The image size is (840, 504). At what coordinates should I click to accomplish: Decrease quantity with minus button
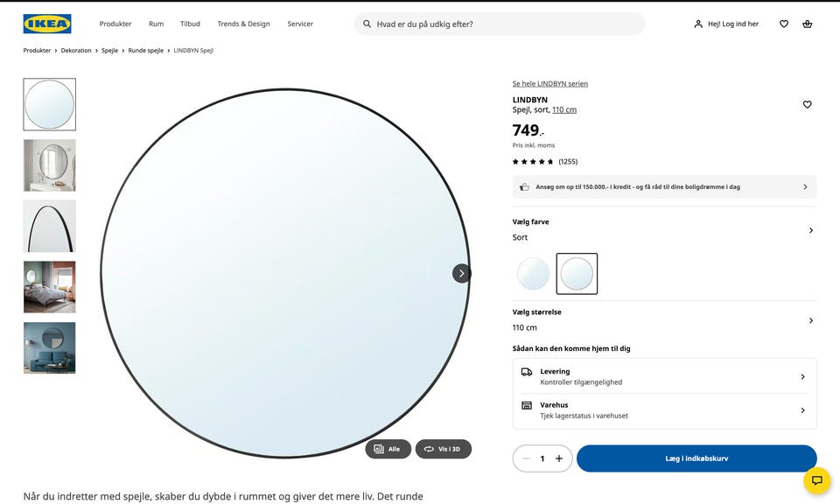click(x=526, y=458)
